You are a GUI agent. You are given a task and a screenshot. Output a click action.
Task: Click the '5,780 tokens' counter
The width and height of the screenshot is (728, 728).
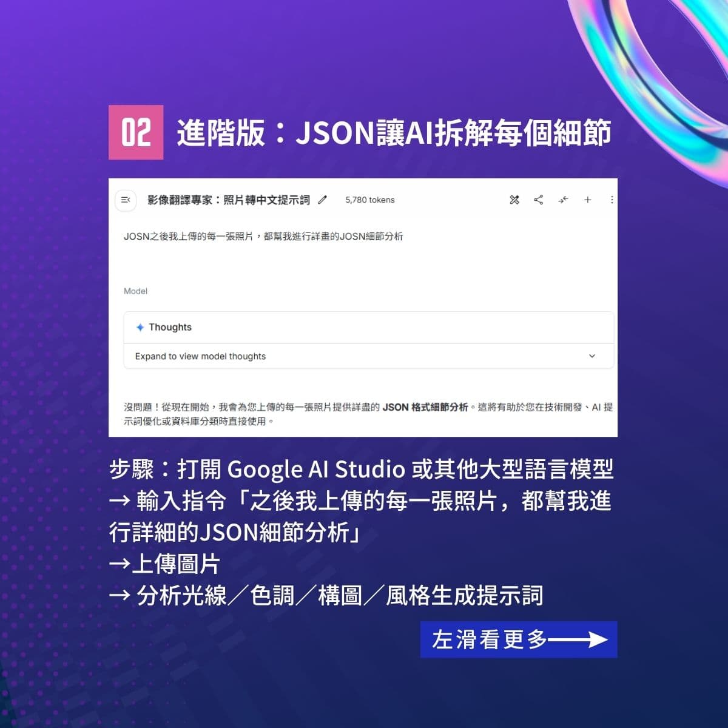tap(370, 200)
